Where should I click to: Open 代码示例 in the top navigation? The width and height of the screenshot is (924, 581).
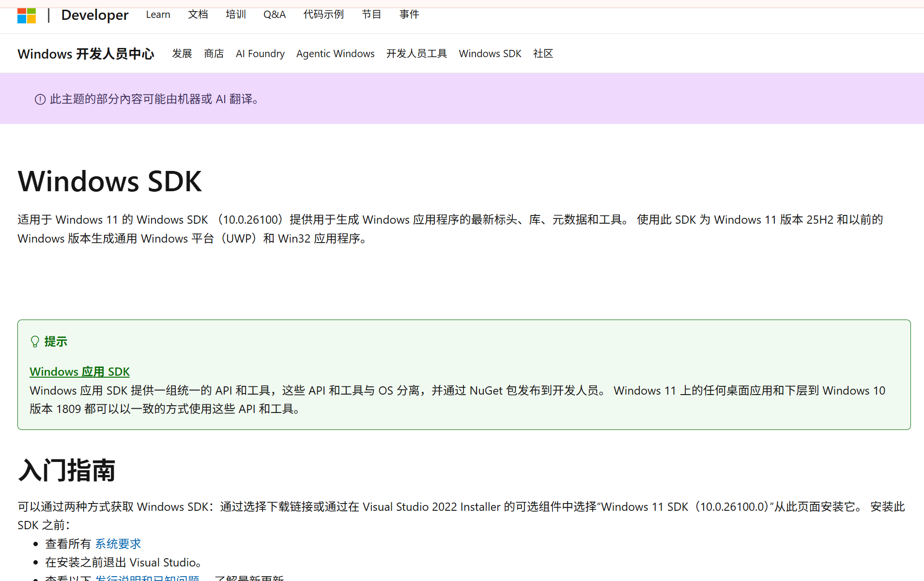click(x=323, y=15)
